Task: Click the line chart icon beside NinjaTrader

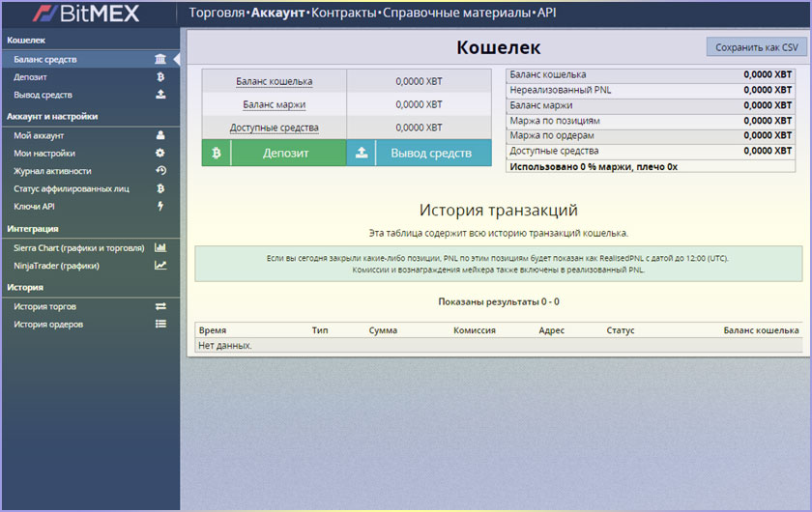Action: pyautogui.click(x=160, y=265)
